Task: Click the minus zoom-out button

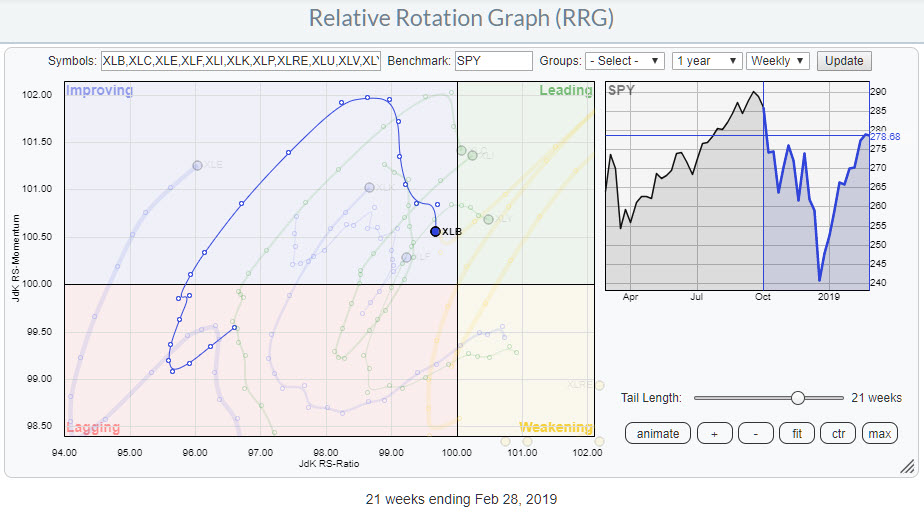Action: pyautogui.click(x=755, y=434)
